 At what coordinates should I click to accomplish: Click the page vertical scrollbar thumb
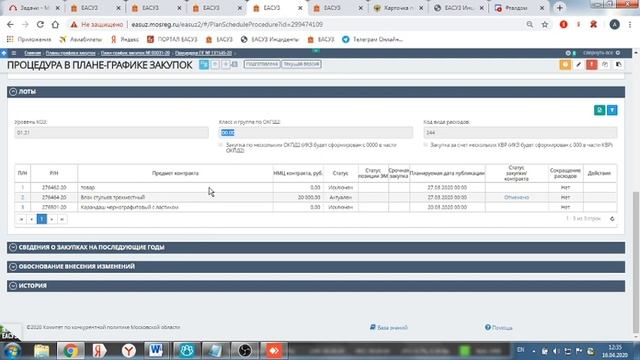click(x=636, y=261)
